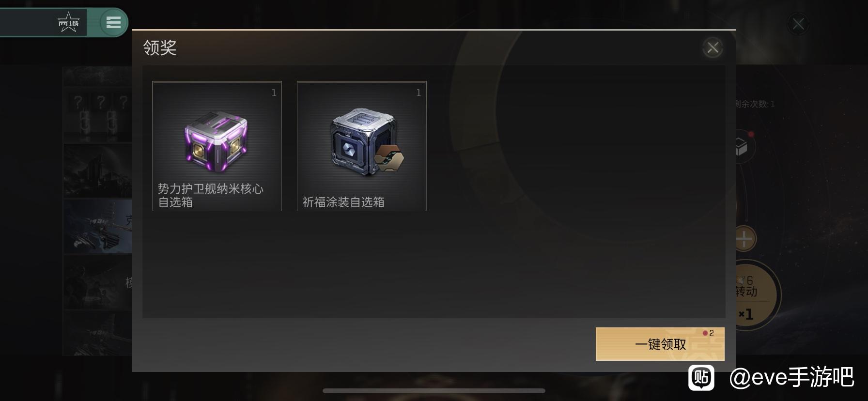Click the dimmed background close X icon
This screenshot has width=868, height=401.
[x=798, y=24]
